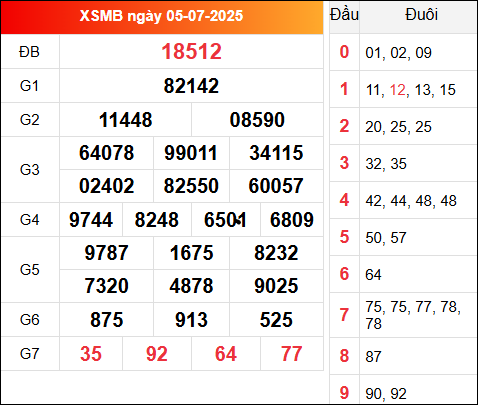Click the red G7 number 77
This screenshot has width=478, height=405.
[292, 354]
